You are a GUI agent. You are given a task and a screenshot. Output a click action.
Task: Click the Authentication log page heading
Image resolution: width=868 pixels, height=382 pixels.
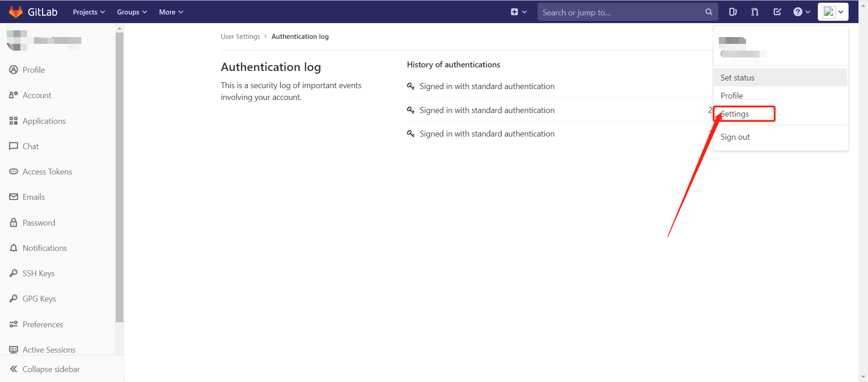click(x=271, y=67)
